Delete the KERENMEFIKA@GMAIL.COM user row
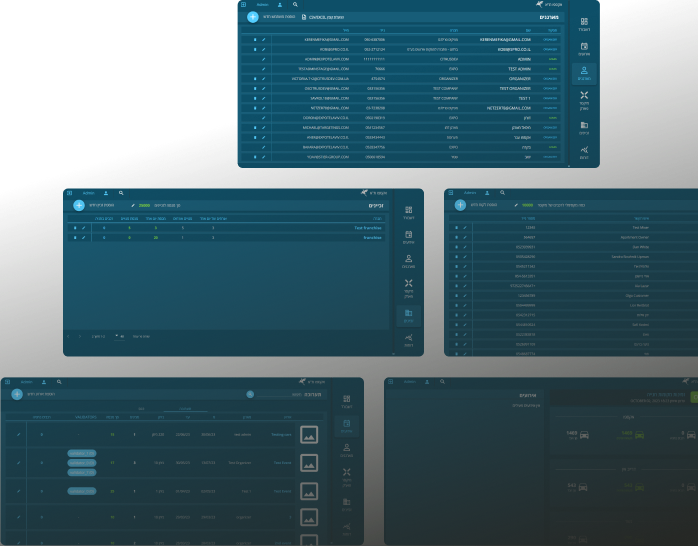The height and width of the screenshot is (546, 698). point(255,40)
